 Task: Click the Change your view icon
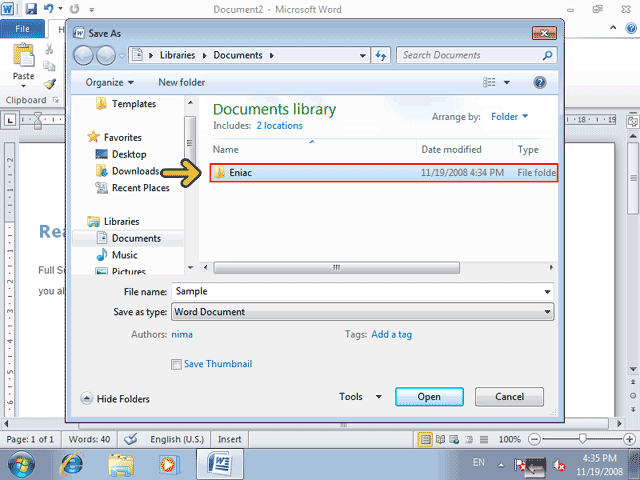489,82
